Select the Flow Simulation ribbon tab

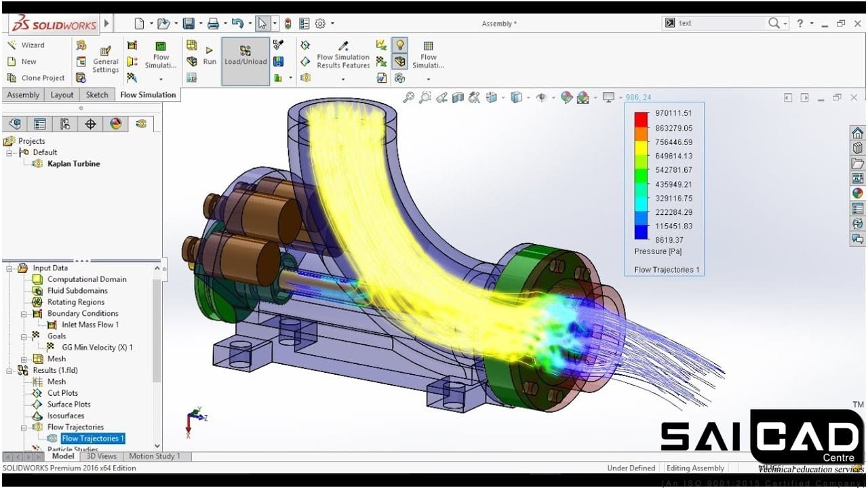click(x=148, y=95)
